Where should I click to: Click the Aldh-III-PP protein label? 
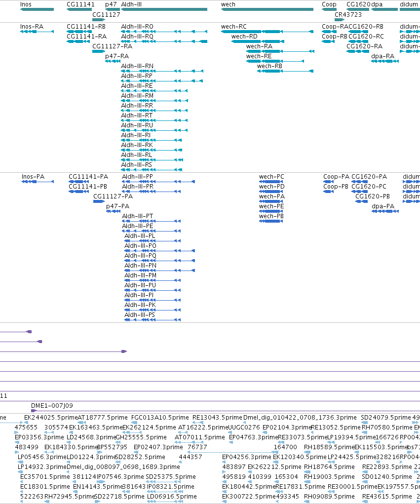coord(138,177)
